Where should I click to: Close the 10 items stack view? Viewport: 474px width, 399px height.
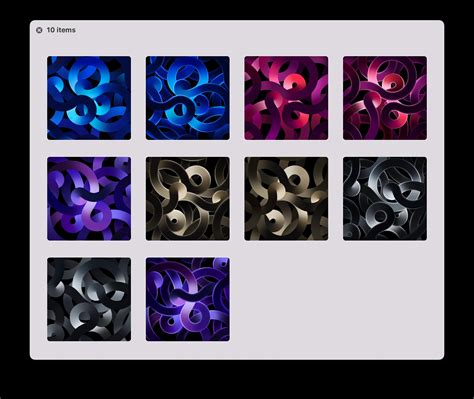[x=39, y=30]
